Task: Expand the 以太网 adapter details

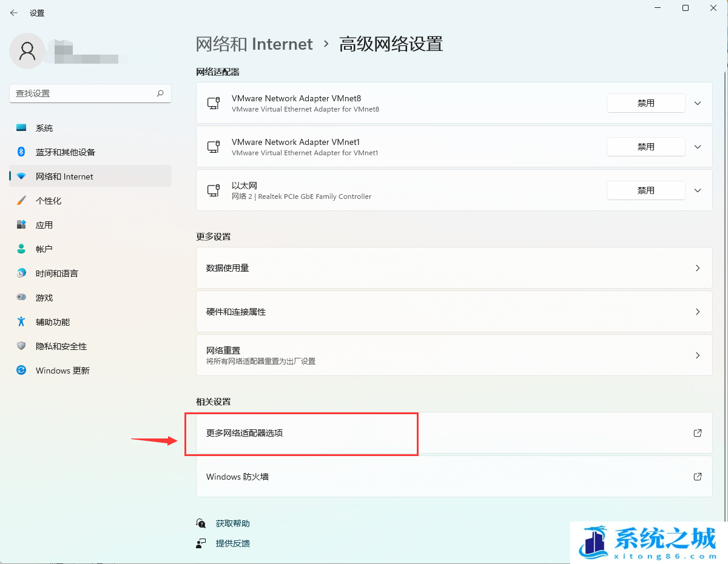Action: click(x=697, y=190)
